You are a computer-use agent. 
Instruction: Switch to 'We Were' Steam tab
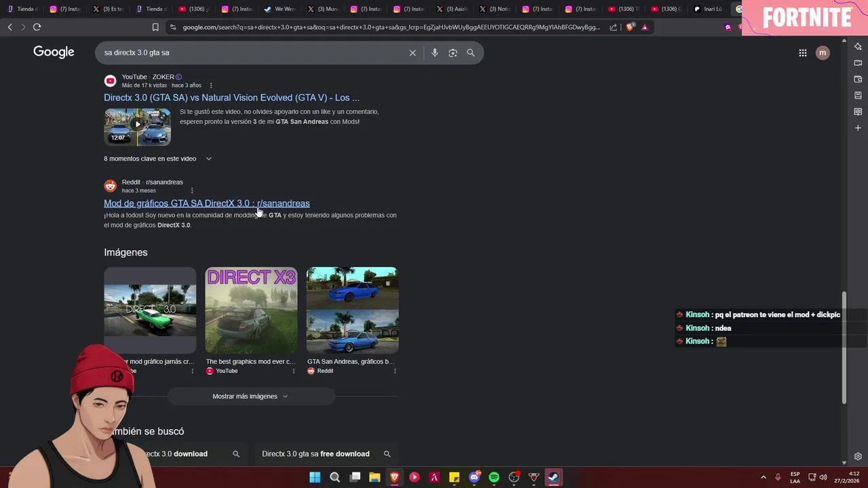(x=281, y=9)
